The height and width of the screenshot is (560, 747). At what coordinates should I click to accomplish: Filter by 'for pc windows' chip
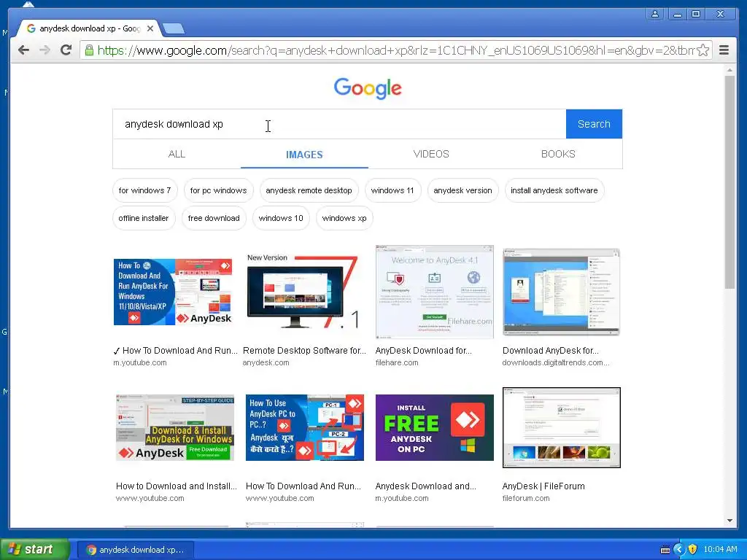[x=218, y=190]
